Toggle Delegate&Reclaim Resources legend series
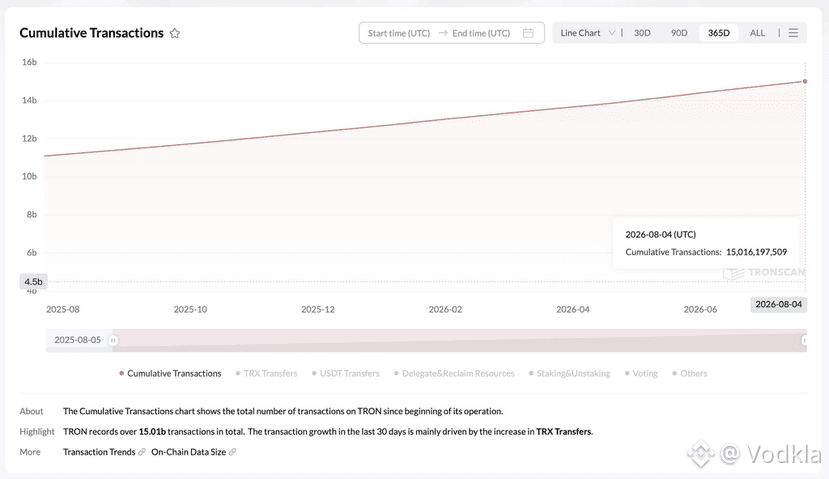Screen dimensions: 829x479 tap(454, 373)
